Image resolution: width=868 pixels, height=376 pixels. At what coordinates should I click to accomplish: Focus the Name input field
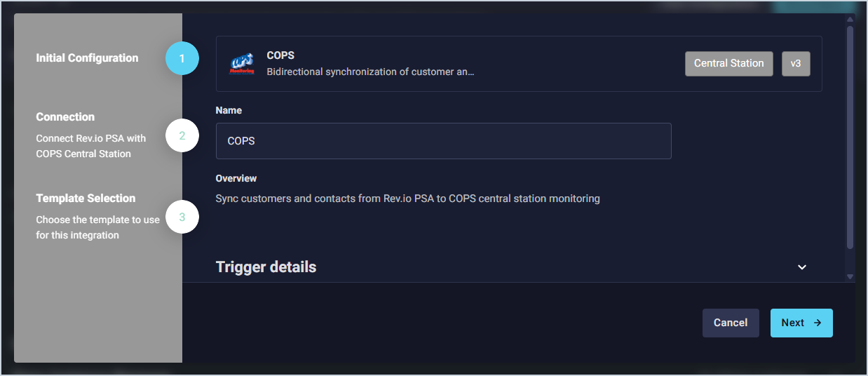click(x=443, y=141)
